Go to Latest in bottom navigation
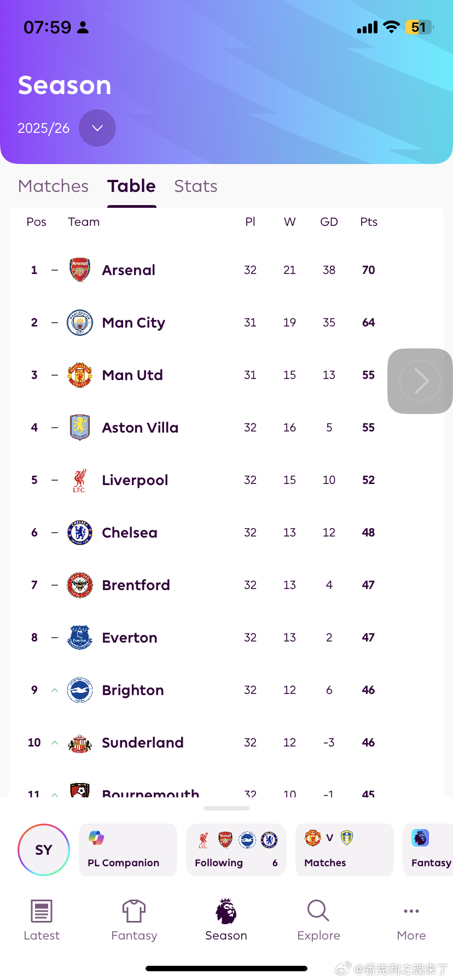This screenshot has width=453, height=980. pyautogui.click(x=42, y=920)
